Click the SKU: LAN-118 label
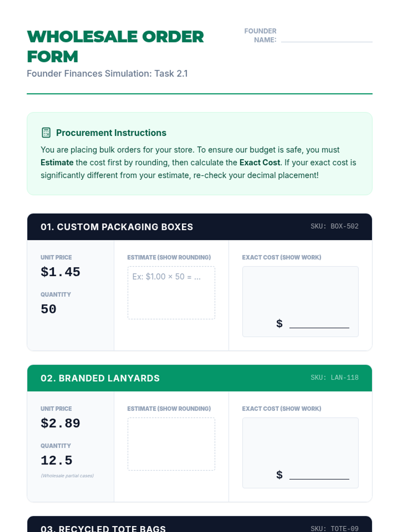The width and height of the screenshot is (399, 532). click(x=334, y=378)
